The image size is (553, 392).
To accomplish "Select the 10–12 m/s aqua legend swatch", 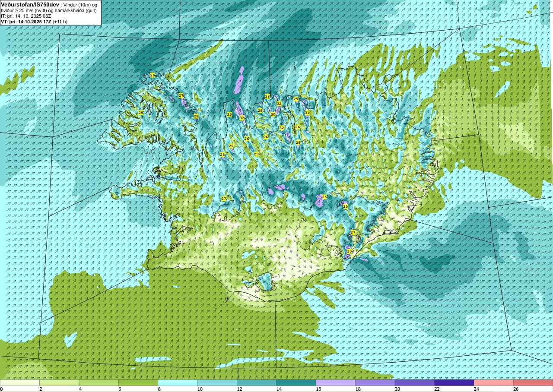I will [217, 383].
